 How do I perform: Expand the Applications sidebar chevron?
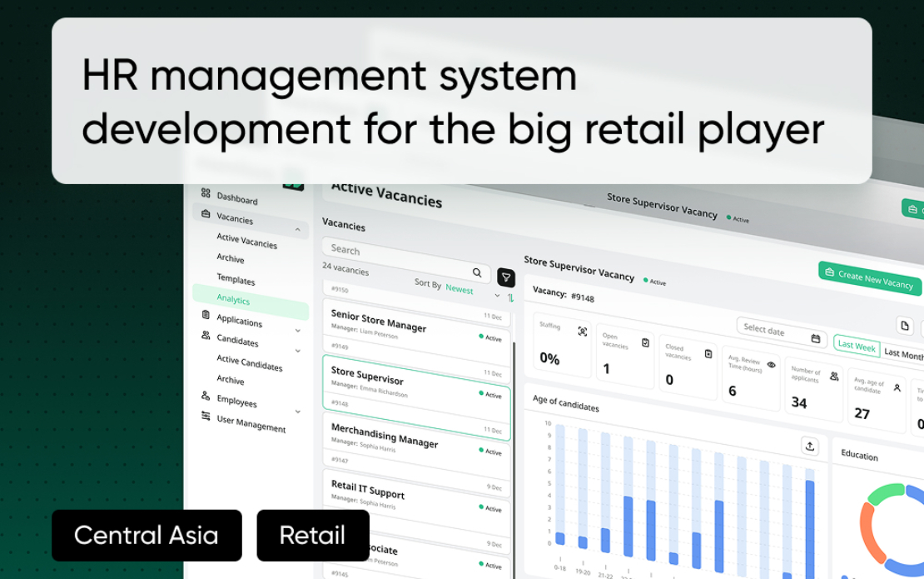pos(297,331)
